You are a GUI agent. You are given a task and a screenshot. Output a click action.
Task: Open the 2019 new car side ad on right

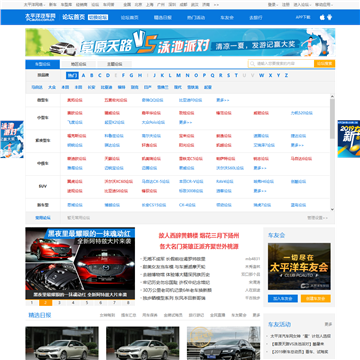tap(349, 139)
